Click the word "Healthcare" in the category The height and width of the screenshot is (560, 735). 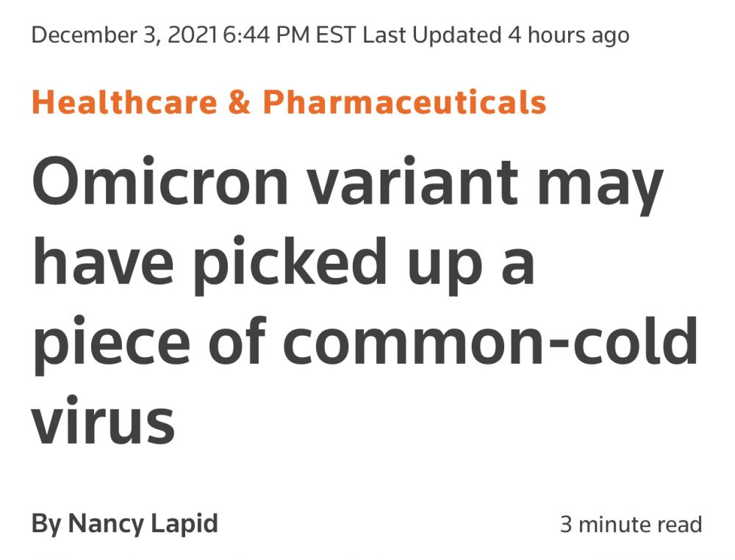[x=123, y=102]
